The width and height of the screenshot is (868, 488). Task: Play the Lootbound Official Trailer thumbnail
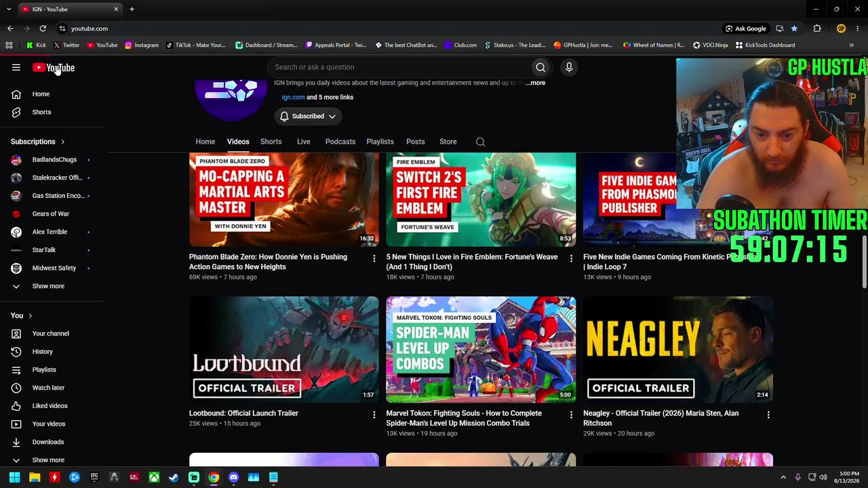284,350
